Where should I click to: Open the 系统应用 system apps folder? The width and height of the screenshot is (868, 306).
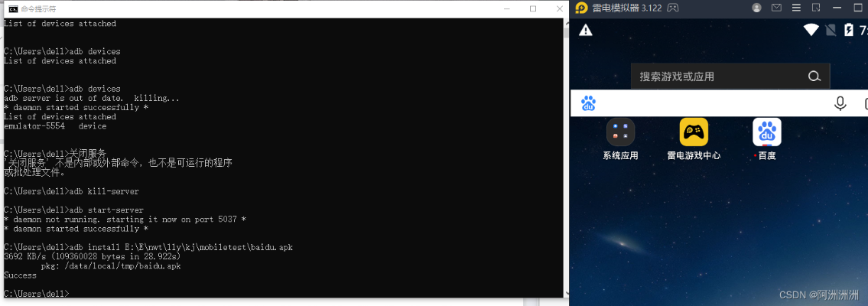point(620,132)
